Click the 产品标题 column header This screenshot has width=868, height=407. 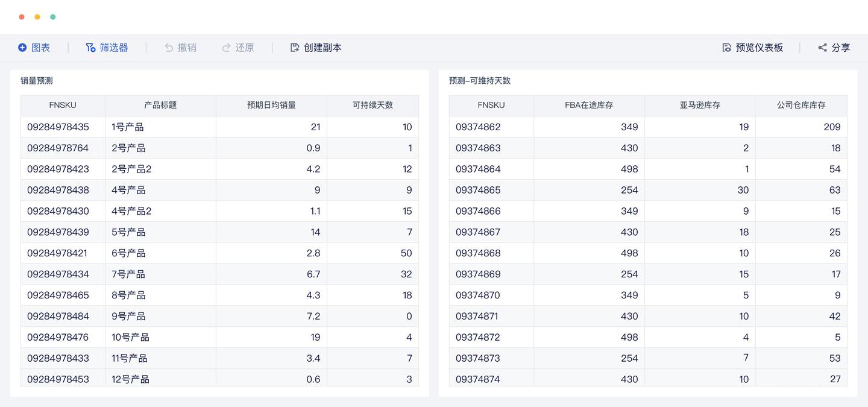pos(160,105)
